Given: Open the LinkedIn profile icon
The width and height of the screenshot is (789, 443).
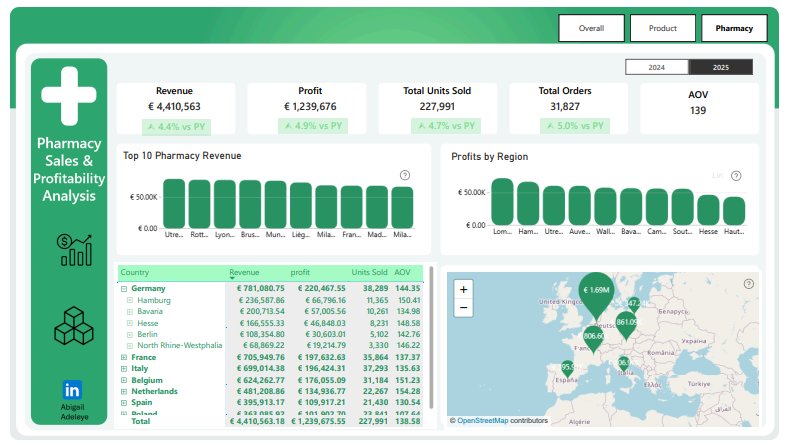Looking at the screenshot, I should tap(72, 390).
